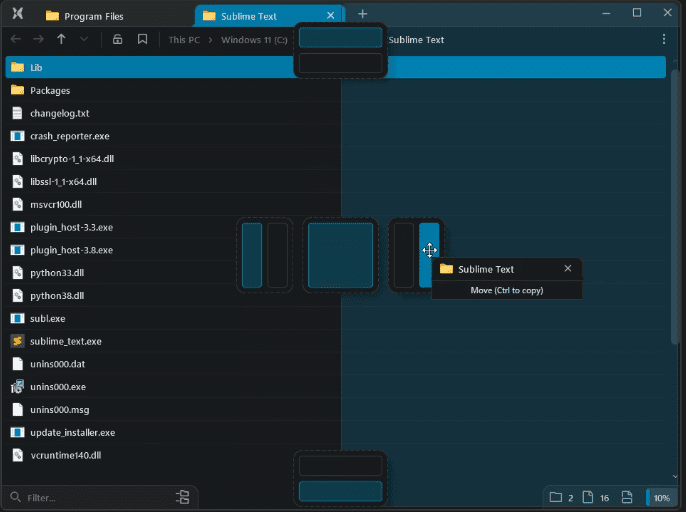This screenshot has width=686, height=512.
Task: Click the sublime_text.exe file icon
Action: (x=18, y=341)
